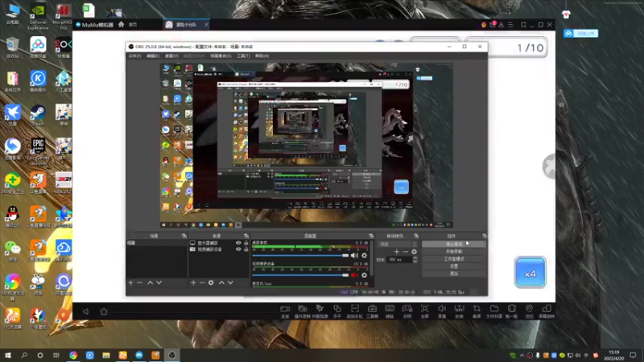This screenshot has width=644, height=362.
Task: Open GeForce Experience desktop shortcut
Action: (x=38, y=17)
